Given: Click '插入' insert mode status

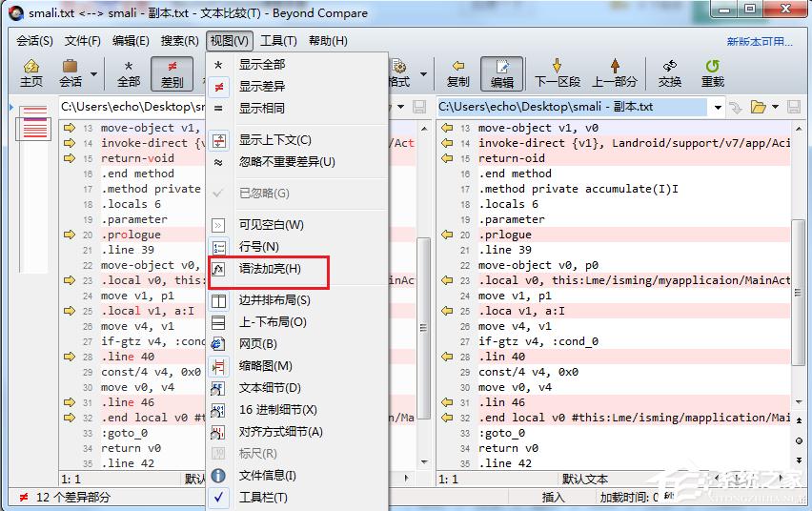Looking at the screenshot, I should (553, 498).
